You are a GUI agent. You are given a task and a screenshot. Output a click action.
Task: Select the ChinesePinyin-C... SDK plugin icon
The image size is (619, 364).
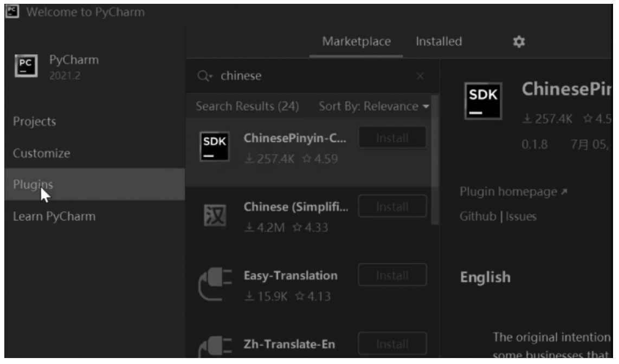pyautogui.click(x=214, y=147)
